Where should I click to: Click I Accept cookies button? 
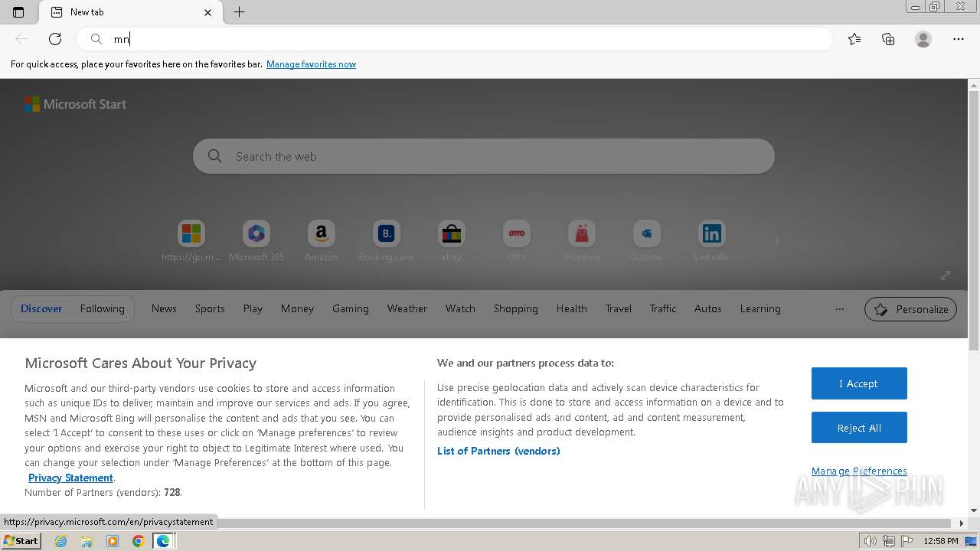(859, 383)
